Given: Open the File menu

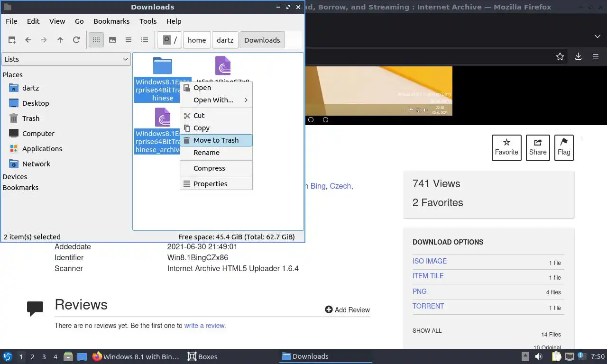Looking at the screenshot, I should coord(11,21).
